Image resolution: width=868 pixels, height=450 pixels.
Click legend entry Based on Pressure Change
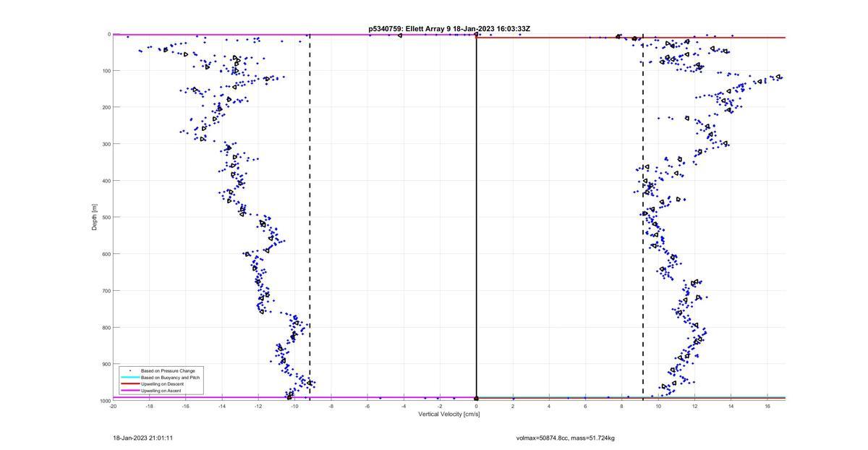[x=168, y=371]
